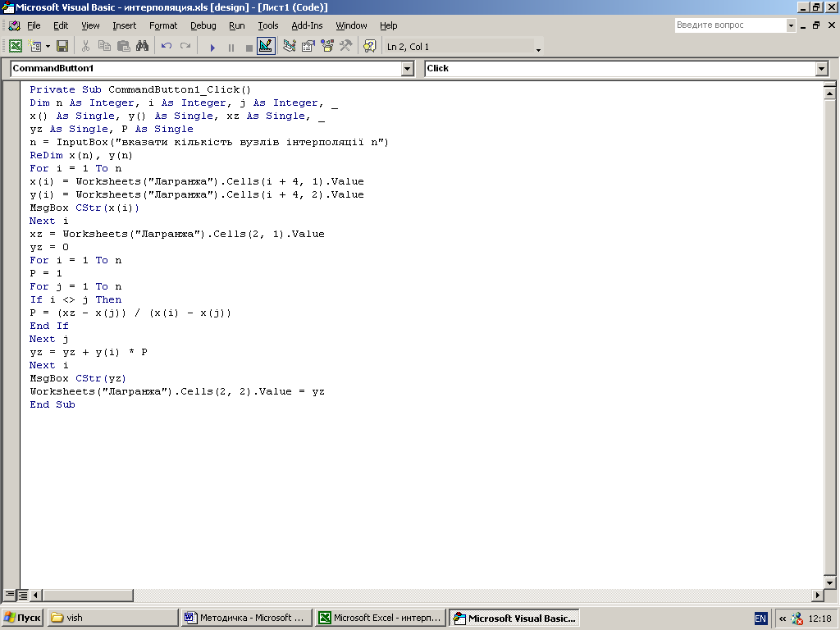Click the vertical scrollbar up arrow
This screenshot has height=630, width=840.
point(829,94)
